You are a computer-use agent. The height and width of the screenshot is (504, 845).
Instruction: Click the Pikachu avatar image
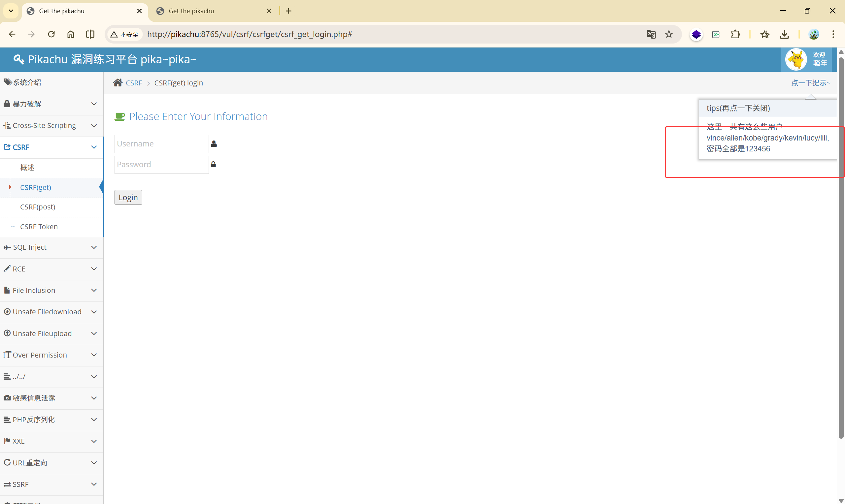coord(796,59)
